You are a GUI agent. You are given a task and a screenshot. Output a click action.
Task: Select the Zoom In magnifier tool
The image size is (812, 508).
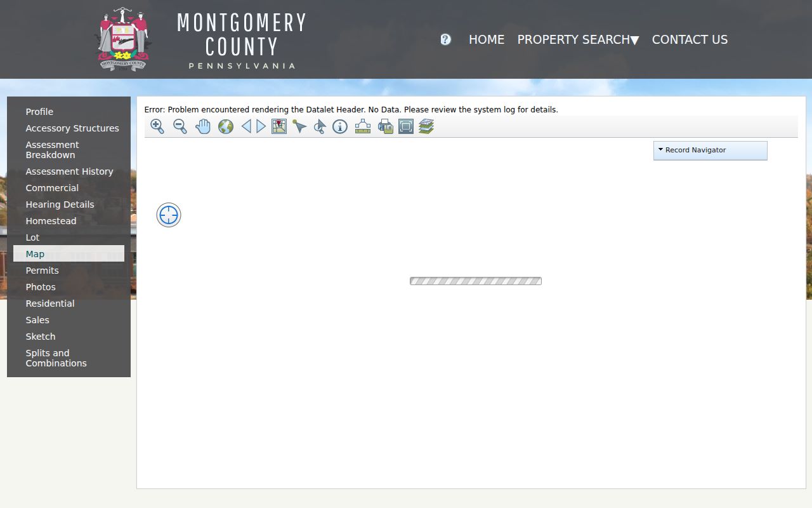click(157, 126)
